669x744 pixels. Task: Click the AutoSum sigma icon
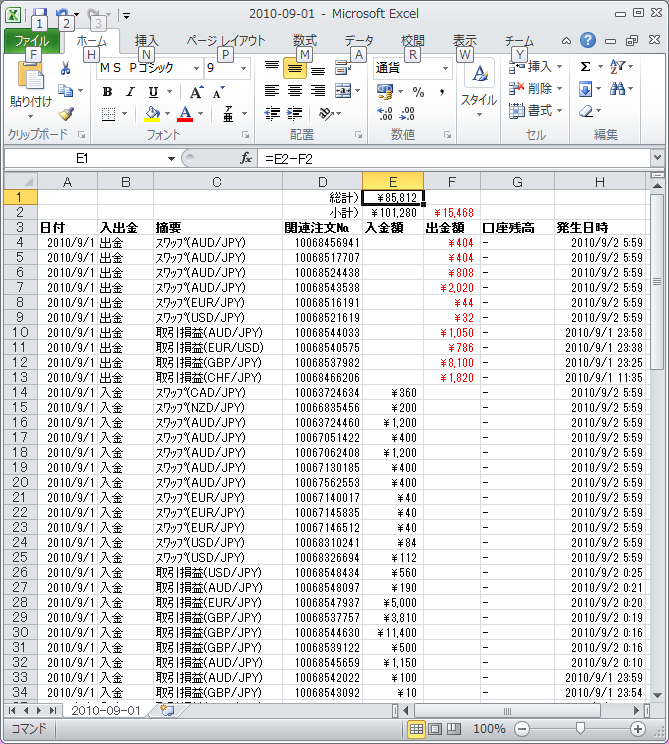point(585,67)
